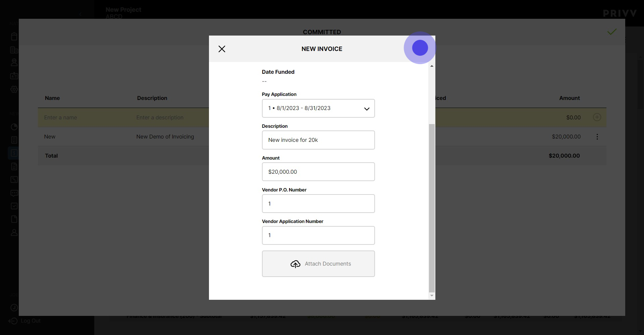644x335 pixels.
Task: Click the Description column header
Action: pos(152,98)
